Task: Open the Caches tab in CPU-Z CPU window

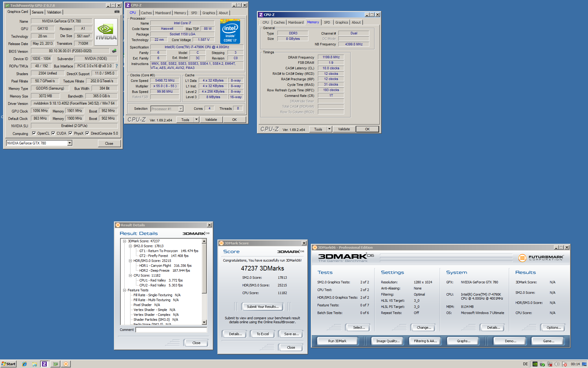Action: tap(146, 13)
